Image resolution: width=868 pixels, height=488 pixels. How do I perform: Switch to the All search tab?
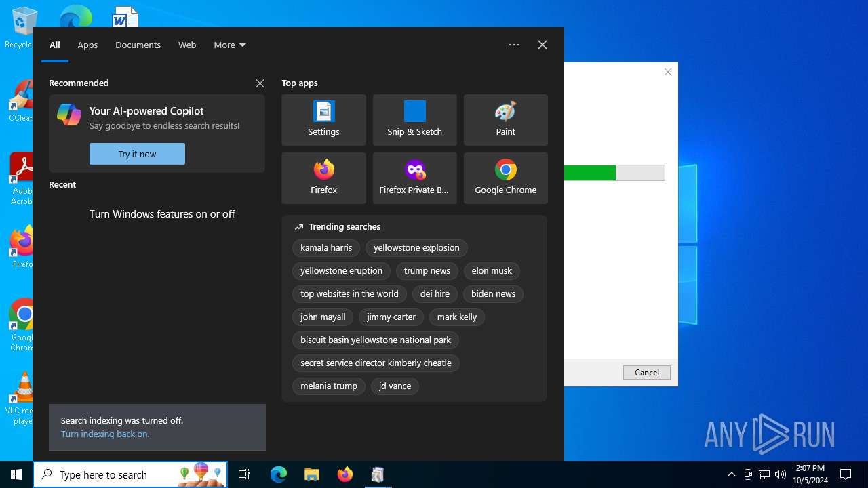tap(55, 45)
